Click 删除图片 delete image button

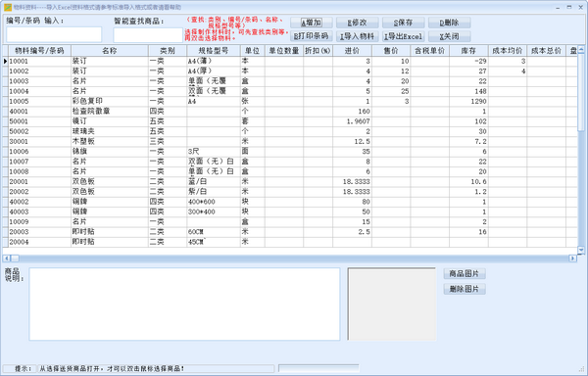pyautogui.click(x=465, y=289)
